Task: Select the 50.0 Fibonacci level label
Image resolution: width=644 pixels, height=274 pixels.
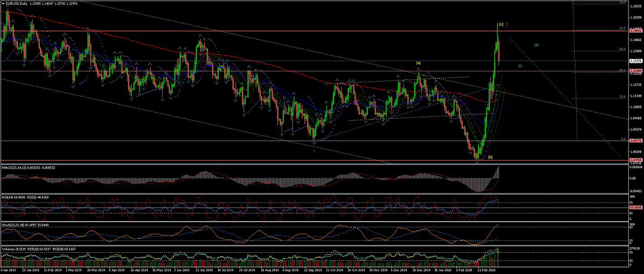Action: coord(622,49)
